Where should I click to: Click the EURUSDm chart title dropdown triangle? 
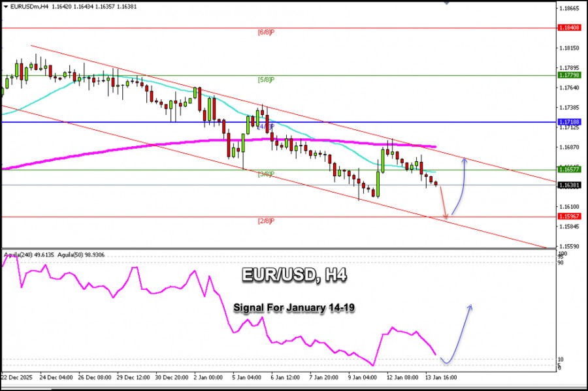tap(6, 7)
